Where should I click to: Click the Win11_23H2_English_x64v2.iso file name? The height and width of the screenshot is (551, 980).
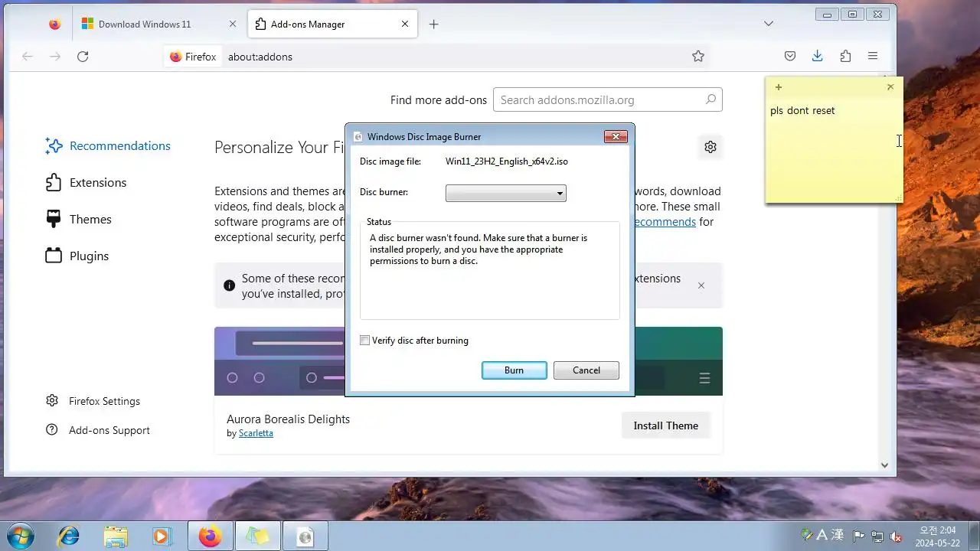(507, 161)
